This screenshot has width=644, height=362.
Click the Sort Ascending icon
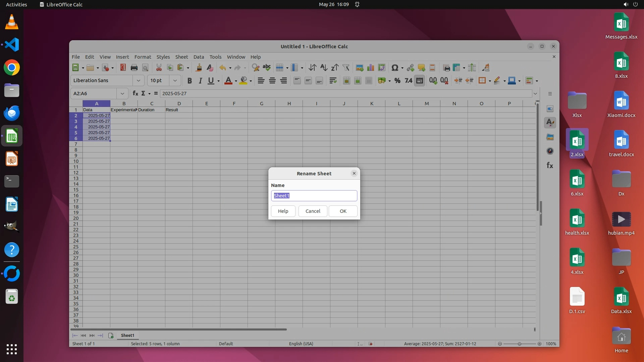324,68
